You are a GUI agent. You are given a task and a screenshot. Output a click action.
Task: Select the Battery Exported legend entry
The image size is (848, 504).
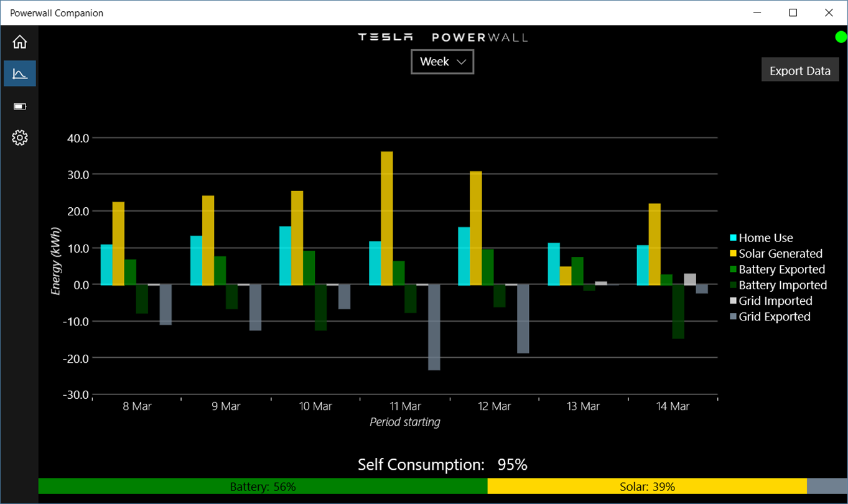point(777,269)
